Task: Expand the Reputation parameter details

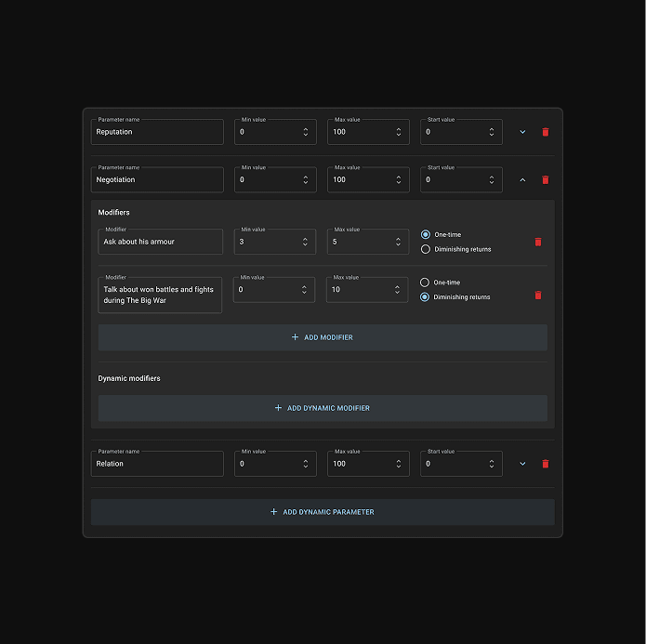Action: 522,132
